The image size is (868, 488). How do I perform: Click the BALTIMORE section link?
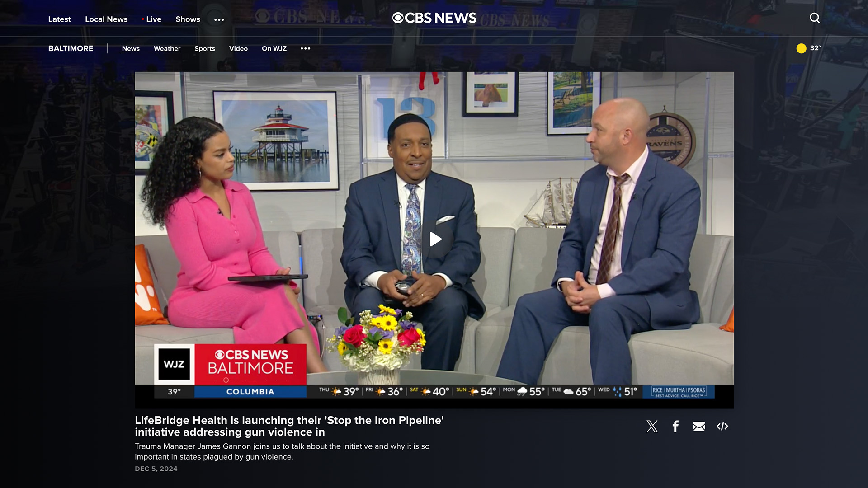pos(71,48)
